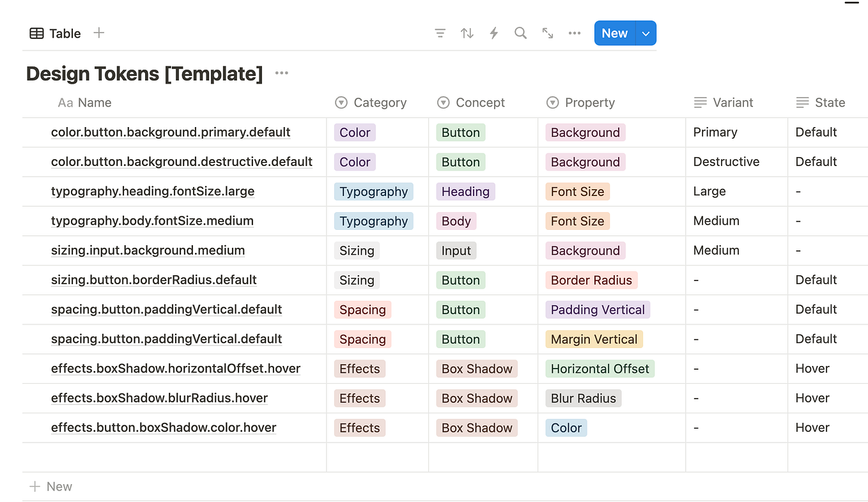Open page options via ellipsis beside the title
Viewport: 868px width, 502px height.
click(281, 73)
